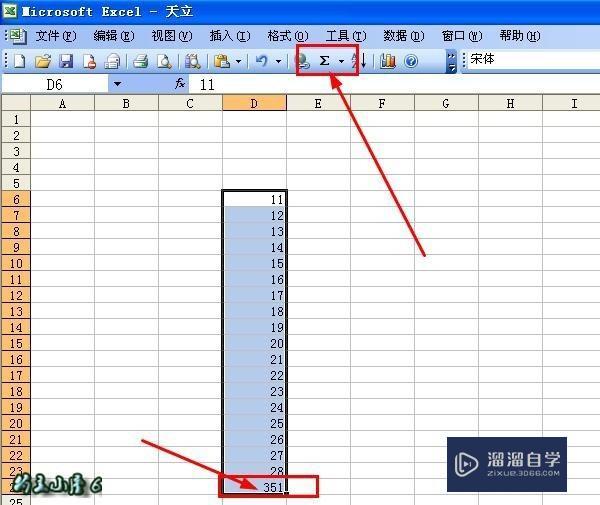
Task: Open the 帮助(H) menu
Action: pos(520,36)
